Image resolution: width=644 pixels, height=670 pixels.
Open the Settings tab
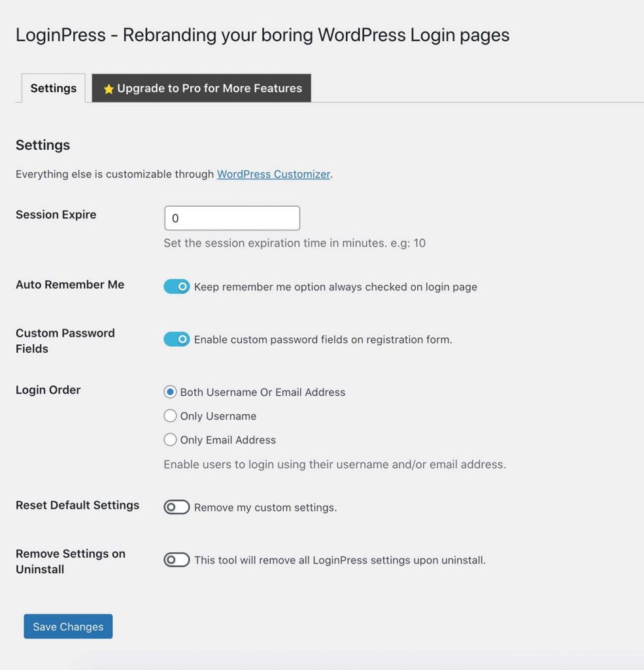[54, 88]
